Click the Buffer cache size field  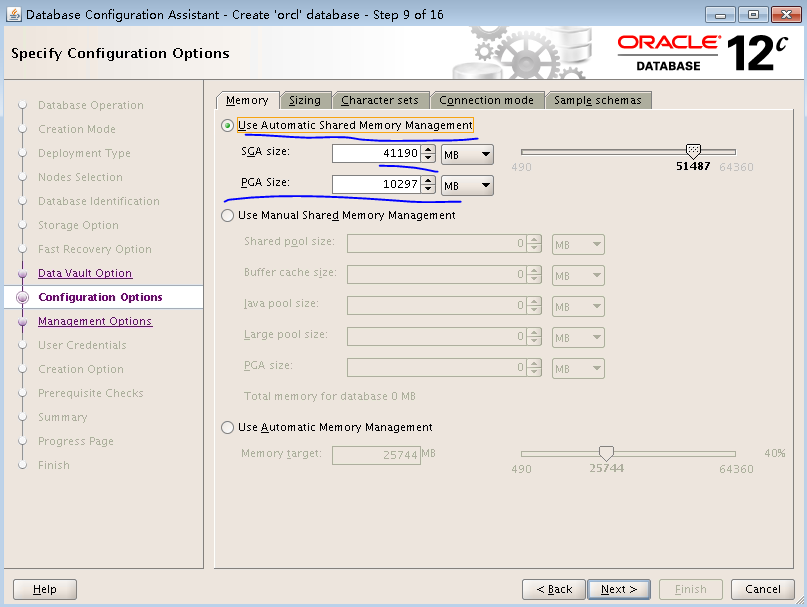coord(437,274)
